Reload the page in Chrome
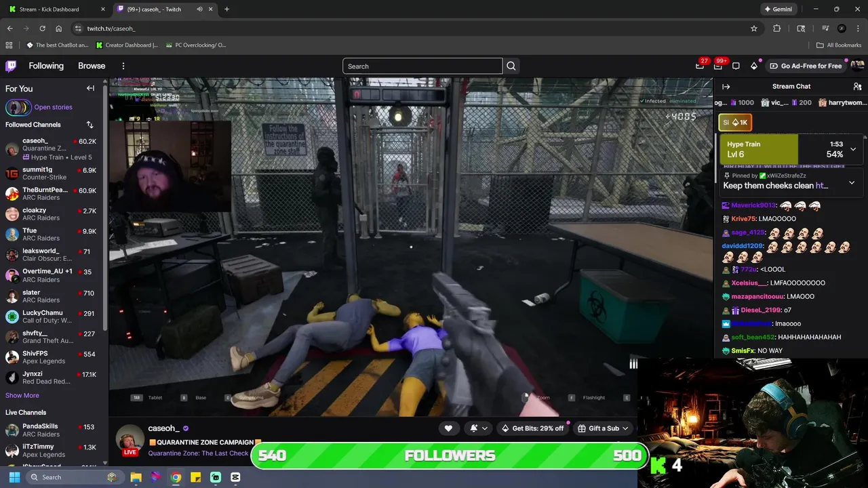Viewport: 868px width, 488px height. pos(42,28)
